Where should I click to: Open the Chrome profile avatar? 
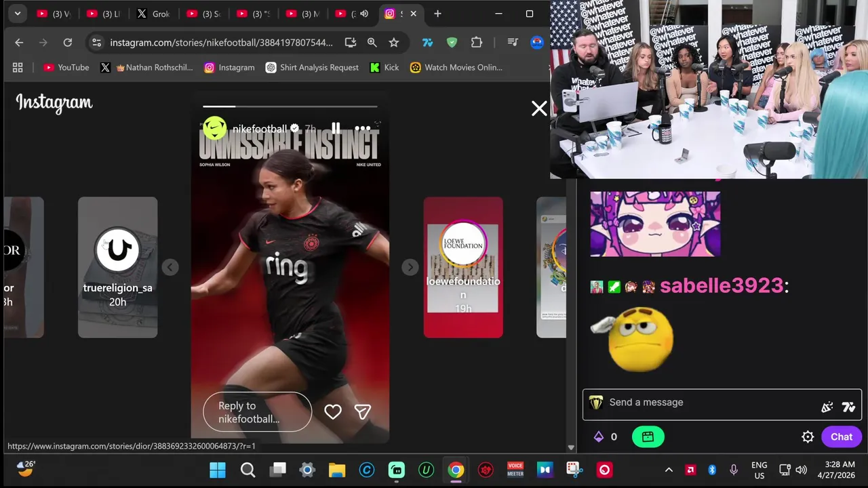click(x=537, y=42)
